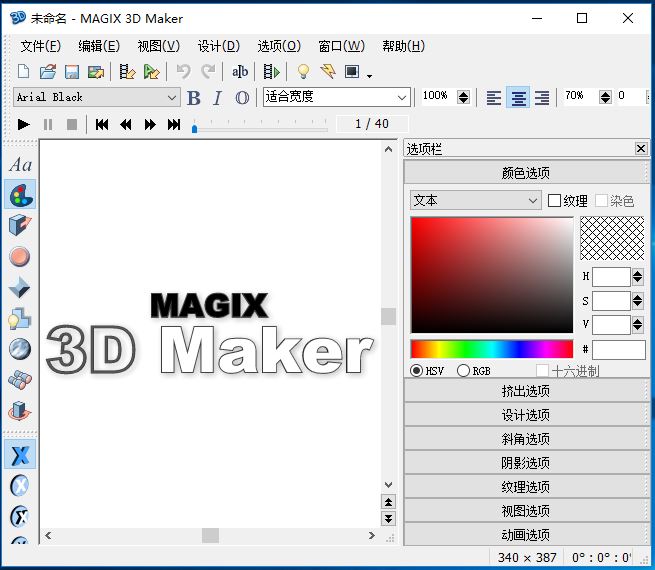Choose the round button shape tool
655x570 pixels.
coord(20,256)
